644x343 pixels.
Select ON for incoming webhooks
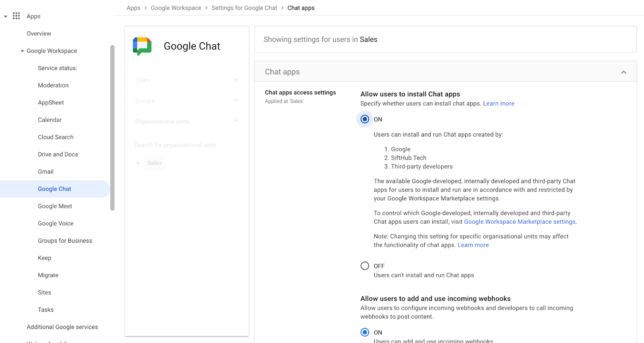coord(365,333)
